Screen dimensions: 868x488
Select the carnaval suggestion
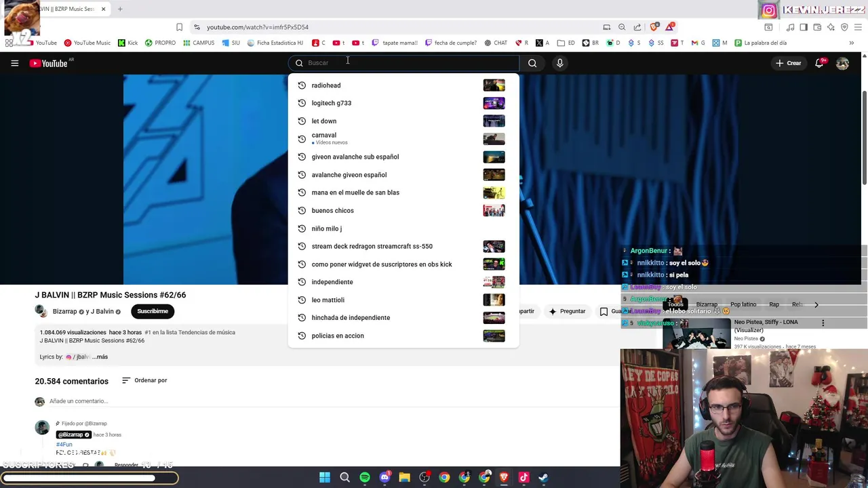[x=403, y=139]
